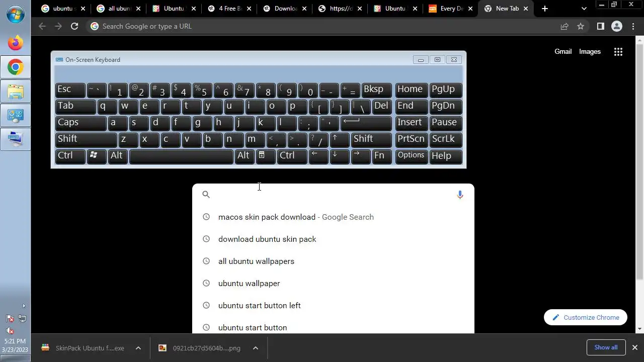Click the down arrow key on keyboard
This screenshot has height=362, width=644.
pyautogui.click(x=340, y=156)
